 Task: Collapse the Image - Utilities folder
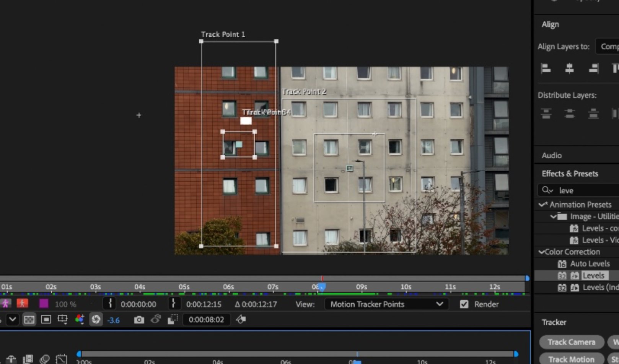coord(554,216)
